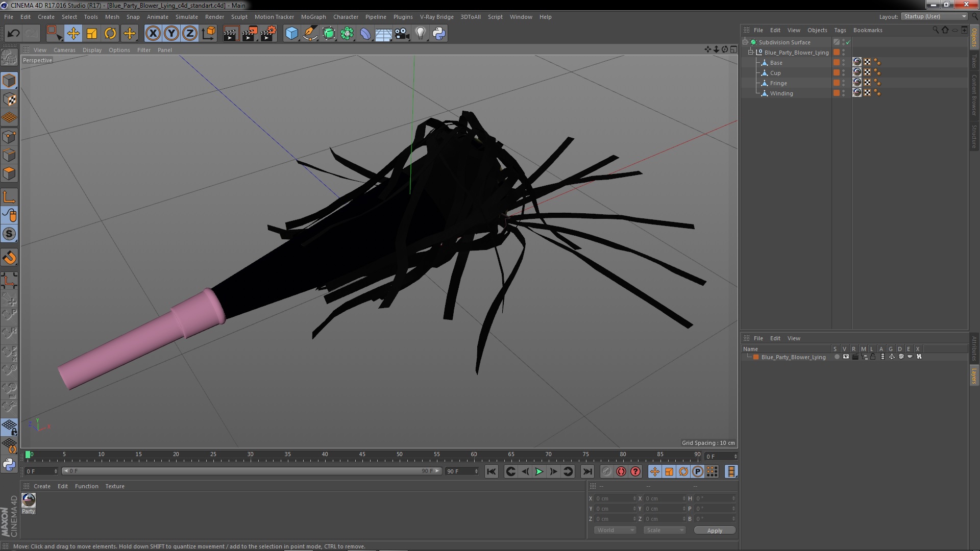Collapse the Subdivision Surface tree node

[745, 42]
